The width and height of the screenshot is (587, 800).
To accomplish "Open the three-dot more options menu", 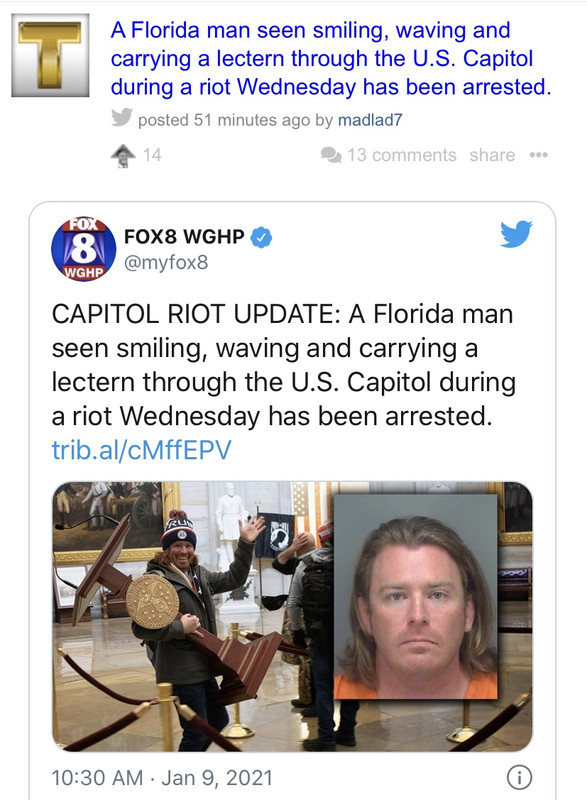I will click(x=539, y=155).
